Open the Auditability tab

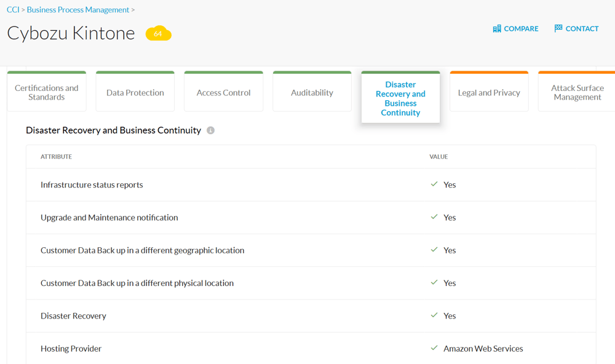point(312,92)
